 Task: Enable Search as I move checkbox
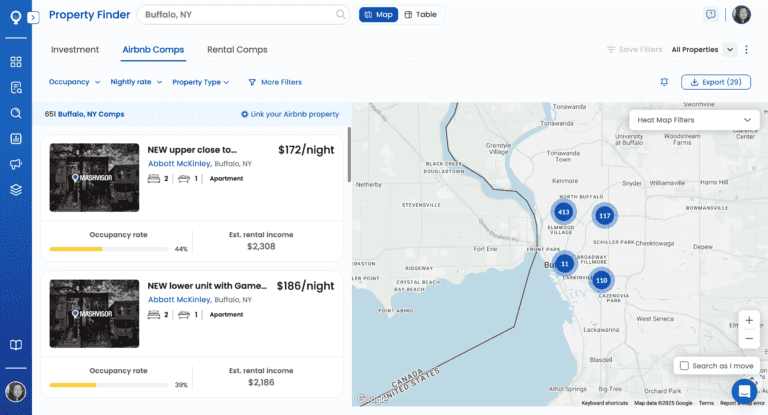point(684,366)
